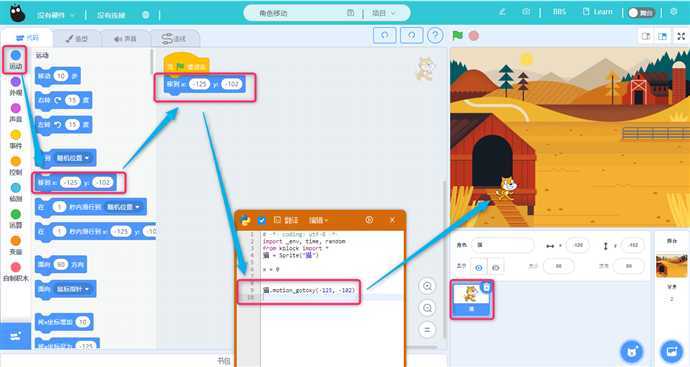
Task: Click the move 10 steps block
Action: pos(58,76)
